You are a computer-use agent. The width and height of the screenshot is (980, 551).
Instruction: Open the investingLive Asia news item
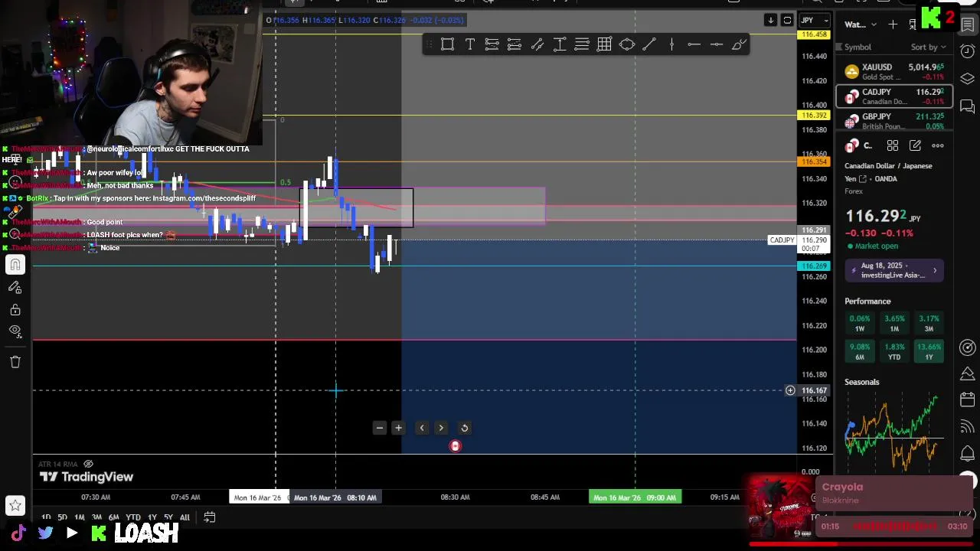pos(894,270)
